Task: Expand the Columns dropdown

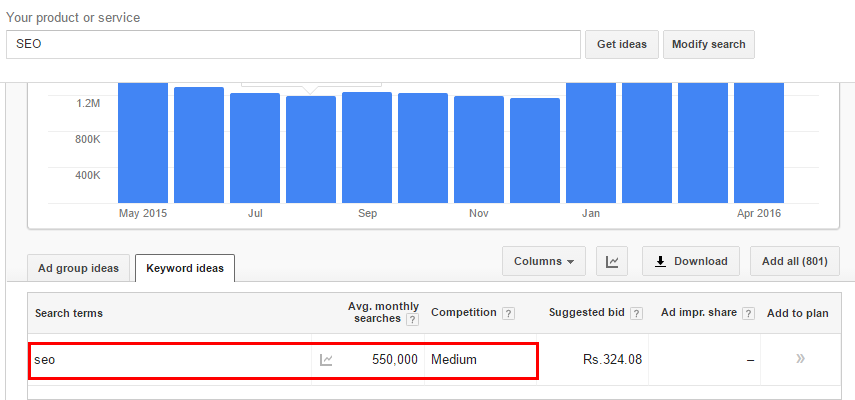Action: click(x=543, y=262)
